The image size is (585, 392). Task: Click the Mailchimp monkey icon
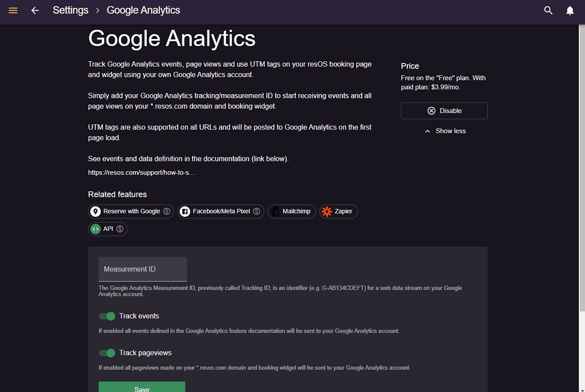275,212
